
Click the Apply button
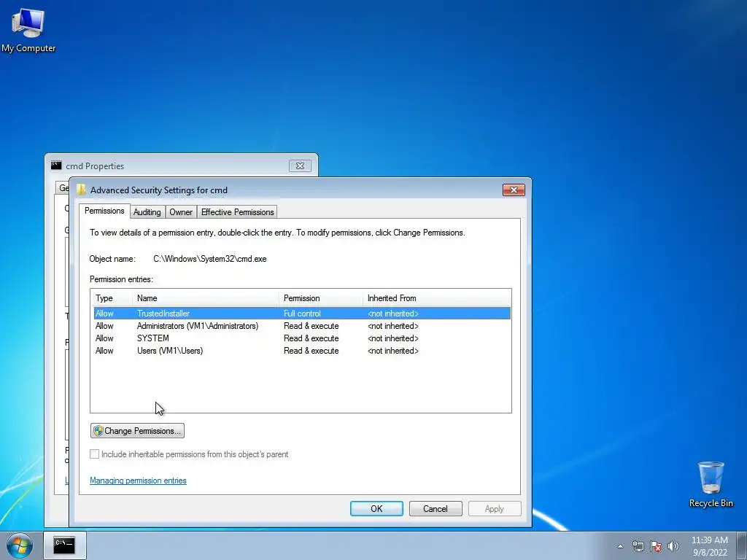tap(495, 508)
